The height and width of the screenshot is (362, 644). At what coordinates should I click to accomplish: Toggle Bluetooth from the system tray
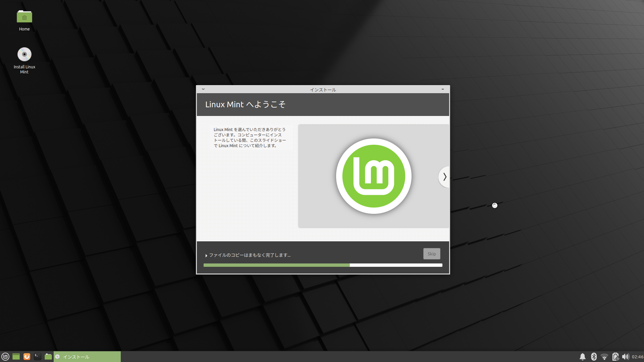pos(594,357)
